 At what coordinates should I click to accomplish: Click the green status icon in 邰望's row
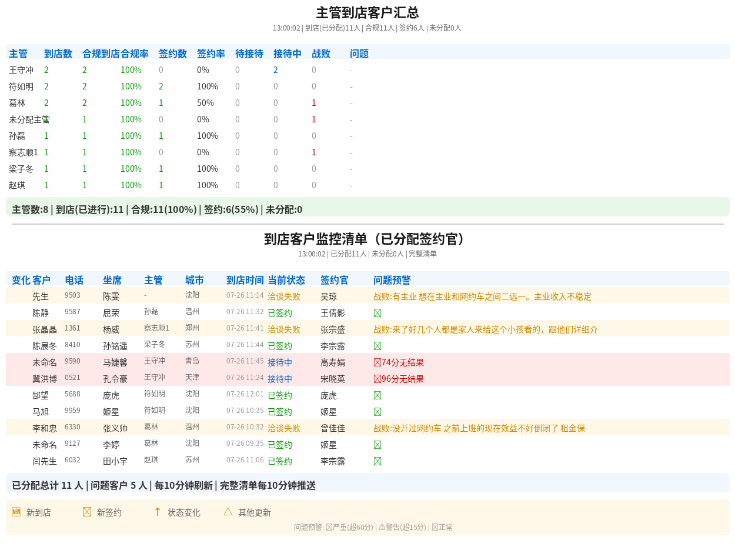coord(377,395)
